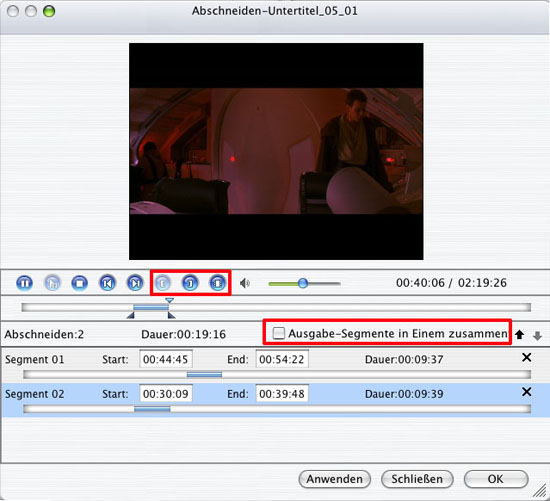Click the right trim end handle
Viewport: 550px width, 501px height.
click(172, 316)
